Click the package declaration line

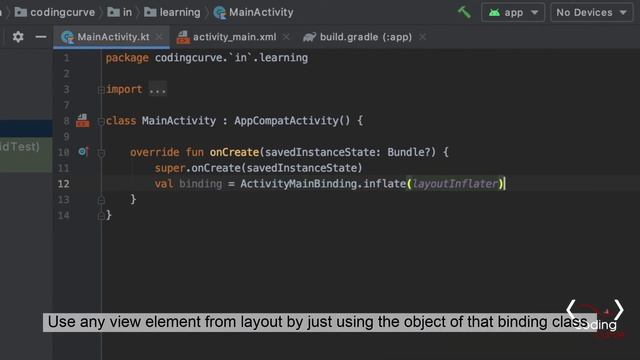pyautogui.click(x=207, y=58)
